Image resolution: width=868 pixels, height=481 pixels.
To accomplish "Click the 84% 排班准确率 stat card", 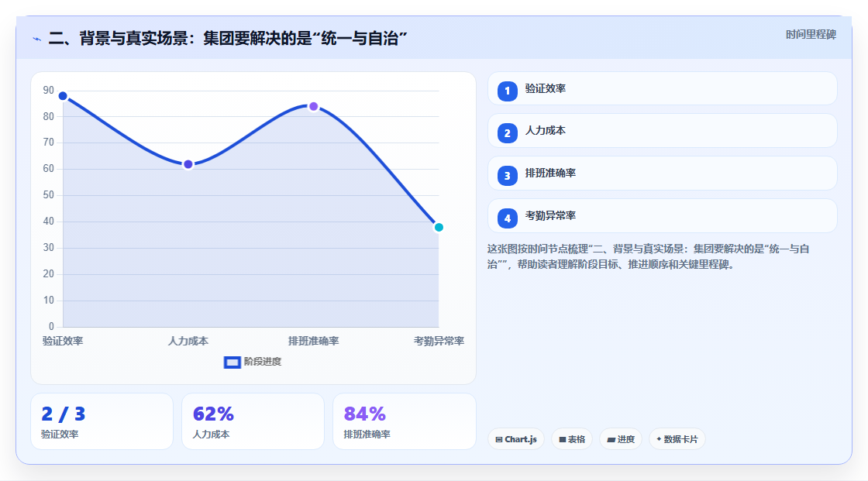I will 405,421.
